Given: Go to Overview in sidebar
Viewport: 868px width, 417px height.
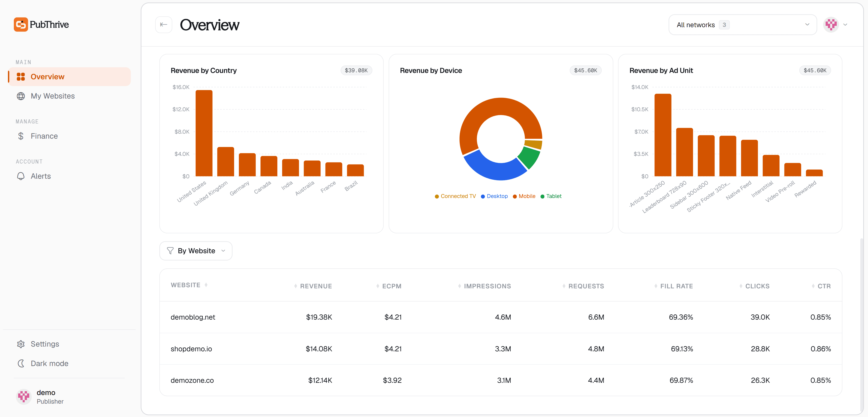Looking at the screenshot, I should click(x=69, y=77).
